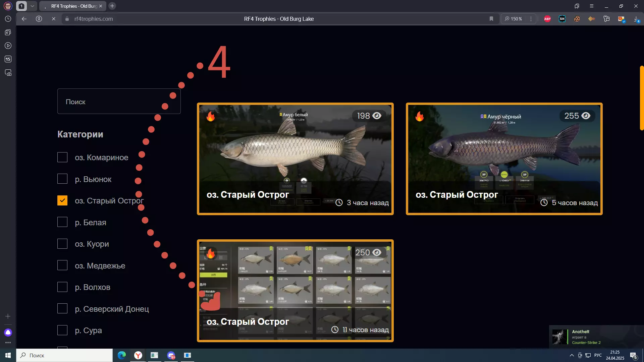
Task: Click the bookmark icon in address bar
Action: point(491,19)
